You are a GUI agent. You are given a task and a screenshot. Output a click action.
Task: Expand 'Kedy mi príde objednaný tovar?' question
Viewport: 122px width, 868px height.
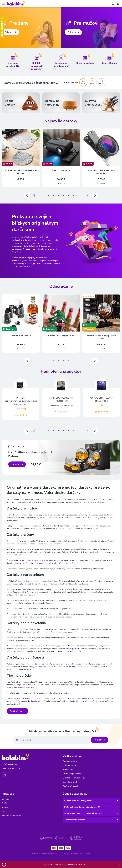(91, 801)
